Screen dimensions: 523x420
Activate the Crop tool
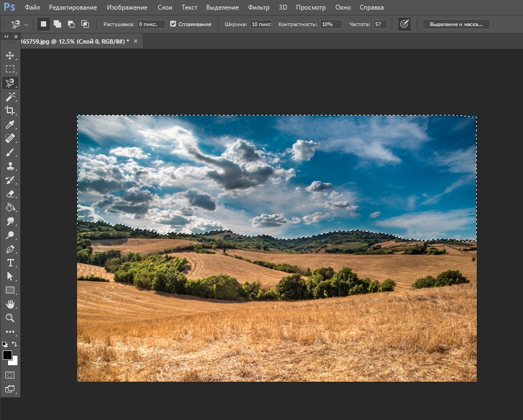point(10,111)
